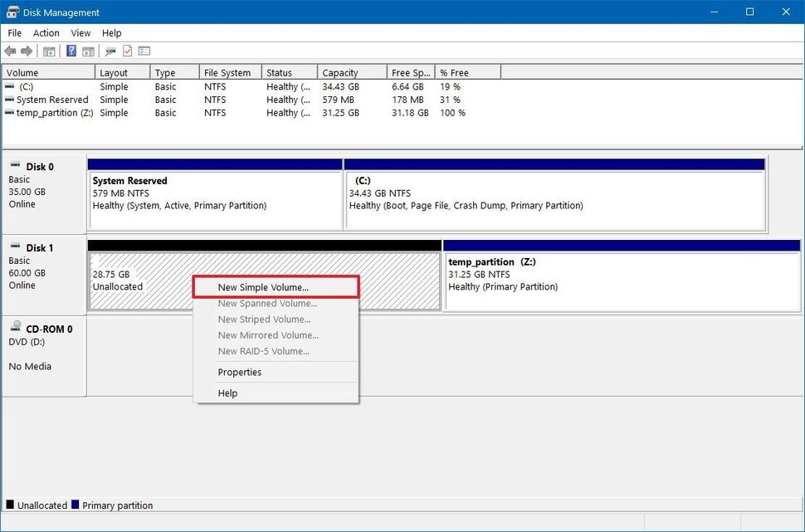
Task: Click Help in the context menu
Action: pos(227,393)
